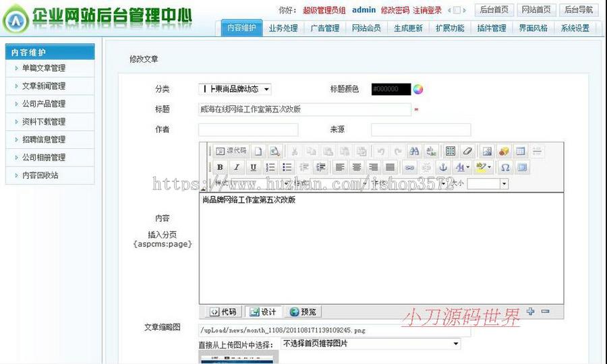The height and width of the screenshot is (364, 607).
Task: Click the Undo arrow icon
Action: tap(381, 151)
